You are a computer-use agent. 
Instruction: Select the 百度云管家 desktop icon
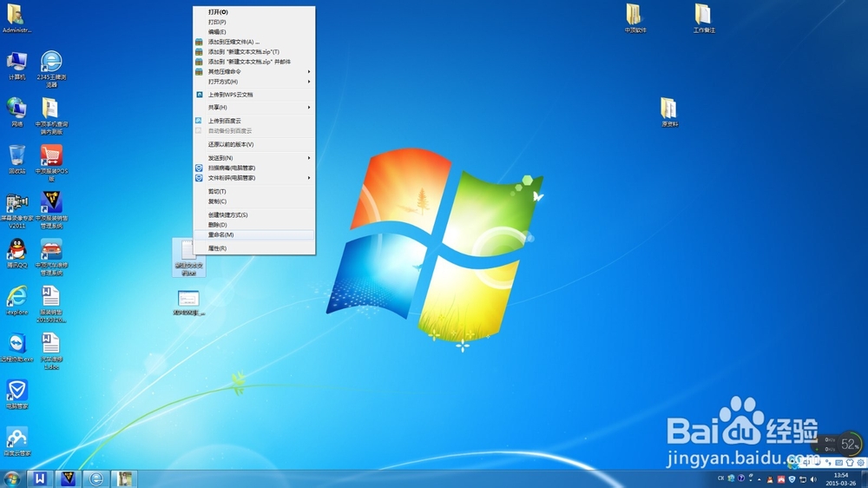pos(16,442)
